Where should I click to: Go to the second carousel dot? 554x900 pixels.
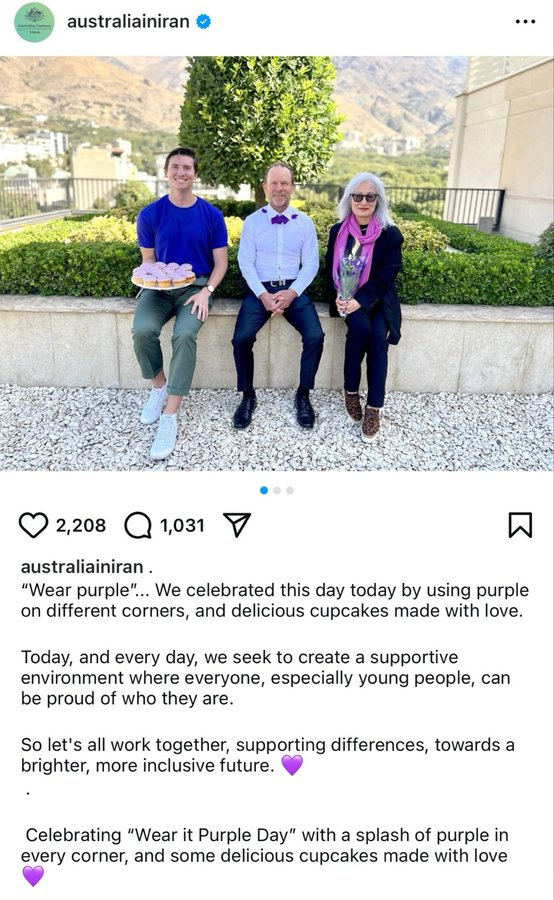tap(277, 490)
